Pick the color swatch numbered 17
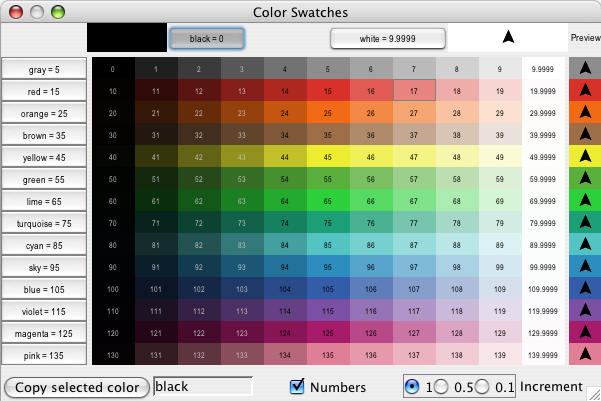The height and width of the screenshot is (401, 601). click(413, 91)
